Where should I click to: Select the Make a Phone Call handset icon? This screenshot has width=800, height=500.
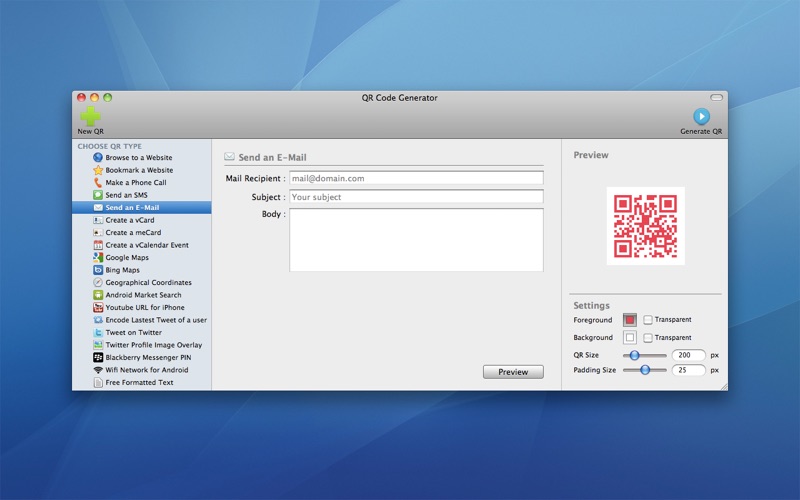pos(98,182)
